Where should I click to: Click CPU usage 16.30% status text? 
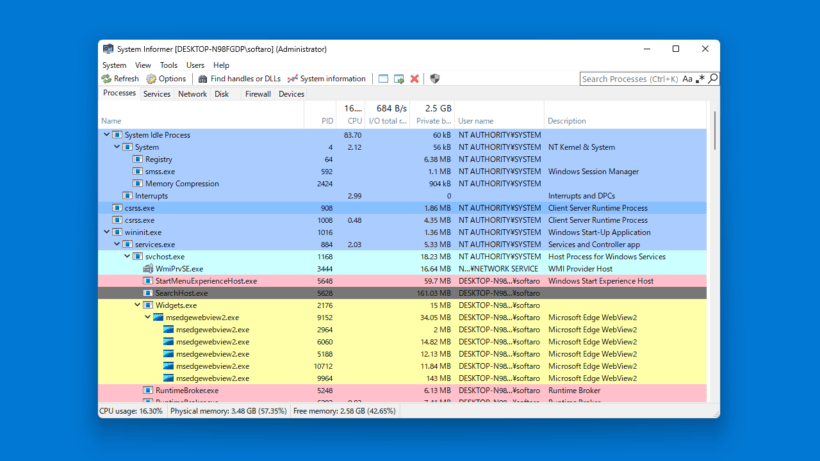(131, 411)
